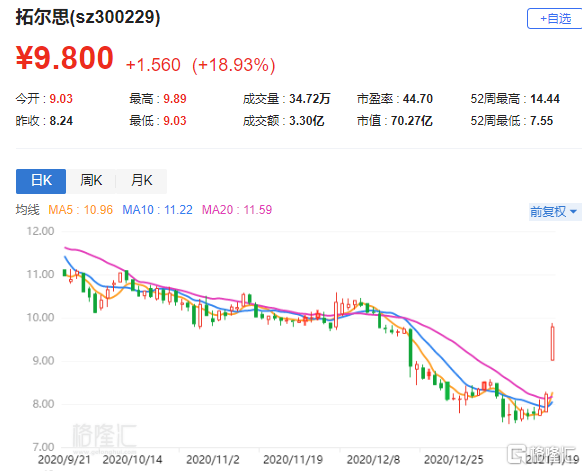Click the 2020/10/14 date axis label
The height and width of the screenshot is (471, 582).
[x=132, y=460]
